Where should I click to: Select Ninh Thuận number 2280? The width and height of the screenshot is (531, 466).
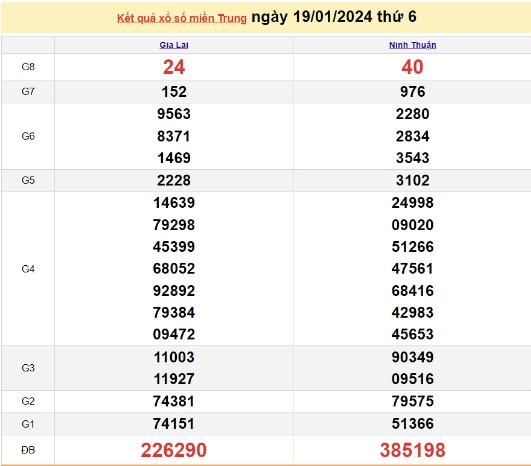tap(412, 114)
